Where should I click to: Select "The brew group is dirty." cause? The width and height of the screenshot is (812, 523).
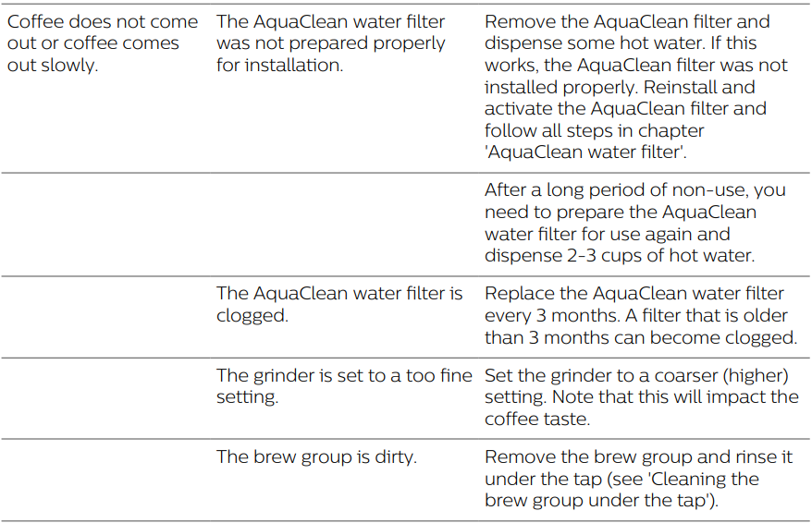(x=318, y=456)
